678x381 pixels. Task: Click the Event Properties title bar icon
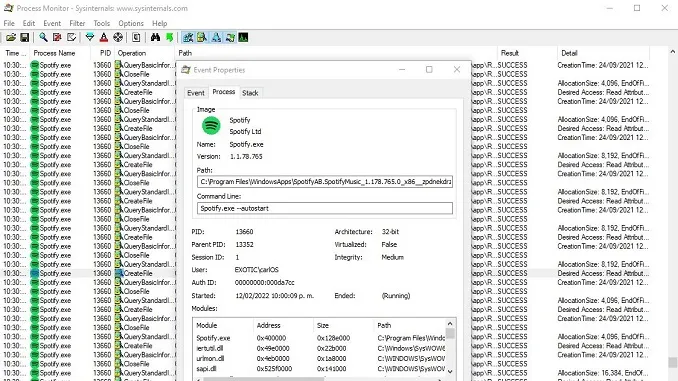[186, 70]
